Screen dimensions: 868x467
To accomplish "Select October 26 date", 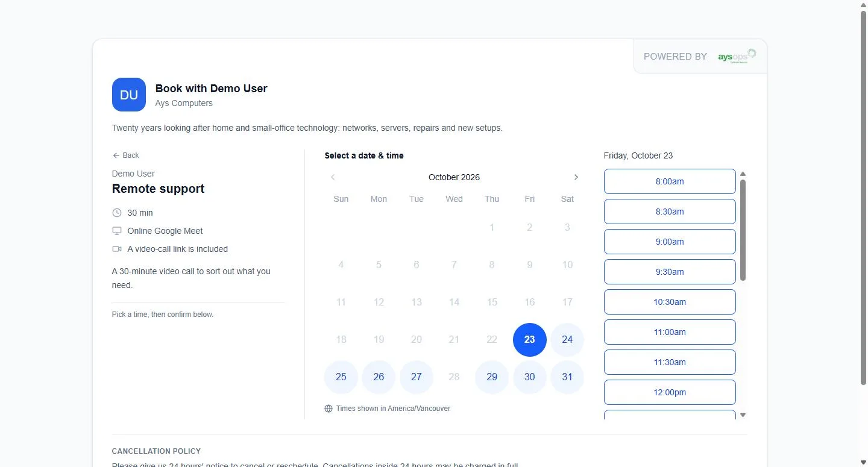I will click(x=379, y=377).
